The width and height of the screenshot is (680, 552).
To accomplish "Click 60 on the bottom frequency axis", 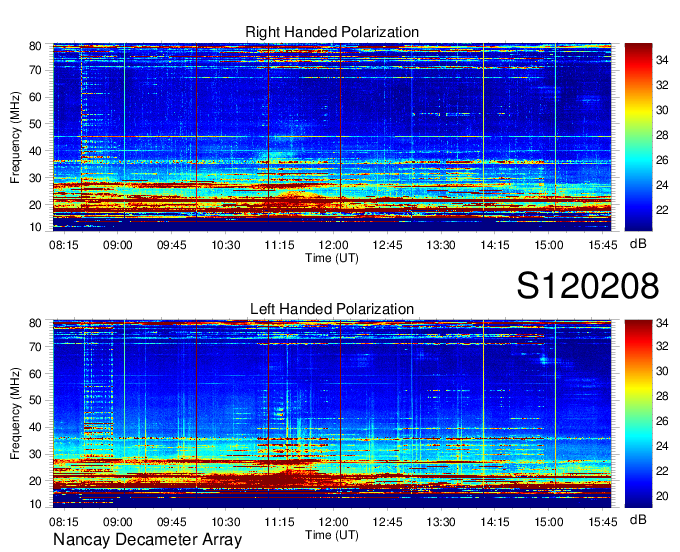I will [x=35, y=374].
